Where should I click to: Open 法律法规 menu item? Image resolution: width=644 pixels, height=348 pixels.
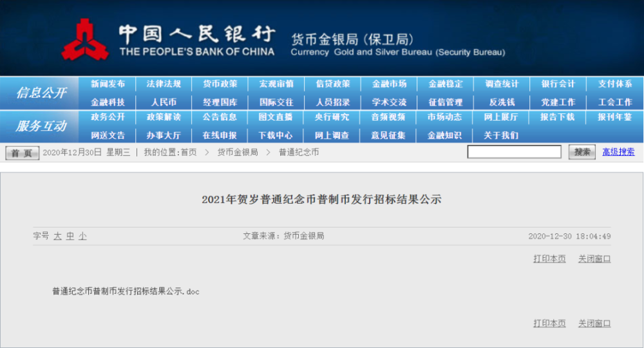click(164, 84)
